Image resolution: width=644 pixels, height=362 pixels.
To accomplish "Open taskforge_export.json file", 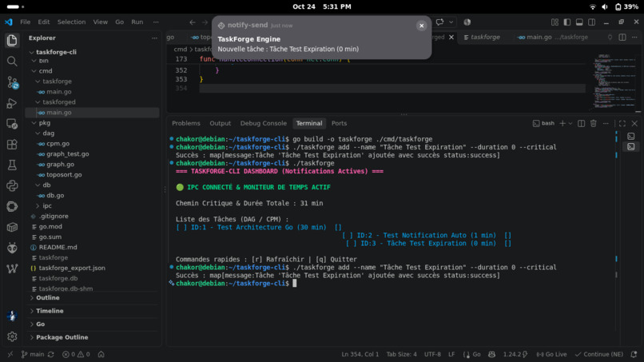I will [72, 268].
